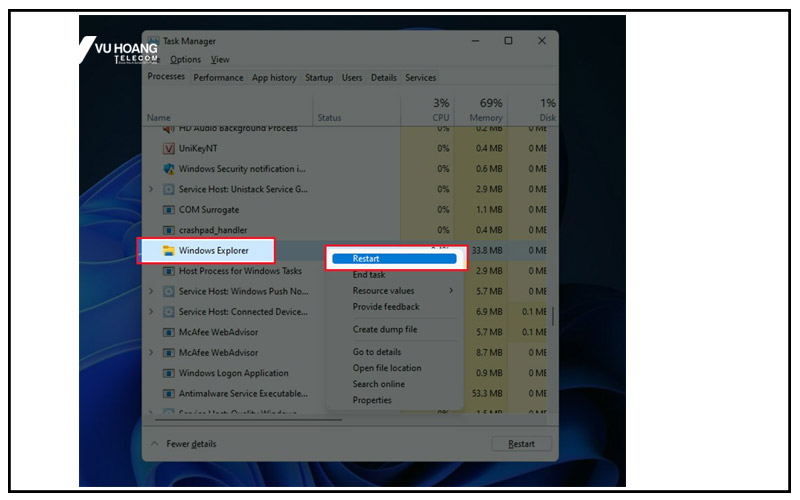This screenshot has width=800, height=500.
Task: Select the Windows Explorer process name
Action: pyautogui.click(x=214, y=251)
